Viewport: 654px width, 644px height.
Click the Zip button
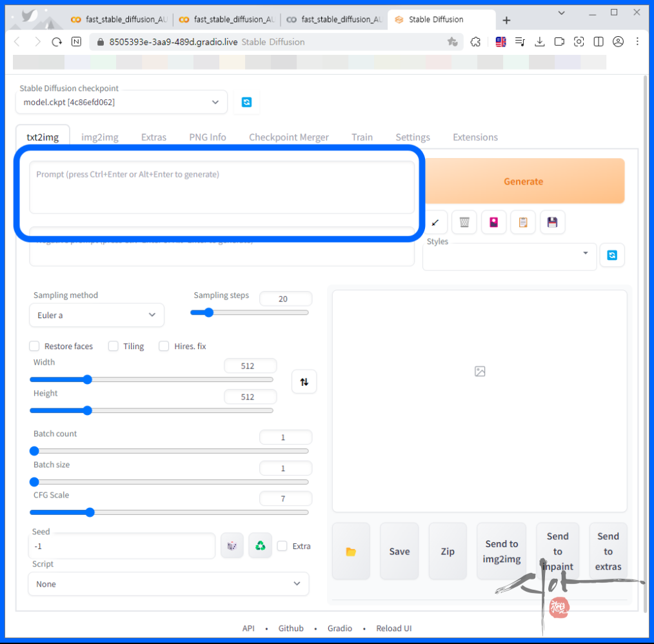[x=448, y=552]
